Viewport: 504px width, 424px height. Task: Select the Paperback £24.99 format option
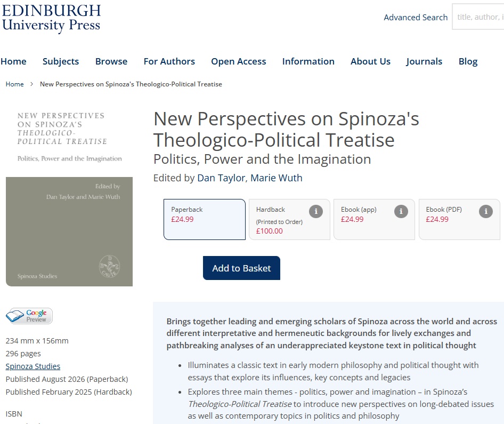click(x=205, y=219)
